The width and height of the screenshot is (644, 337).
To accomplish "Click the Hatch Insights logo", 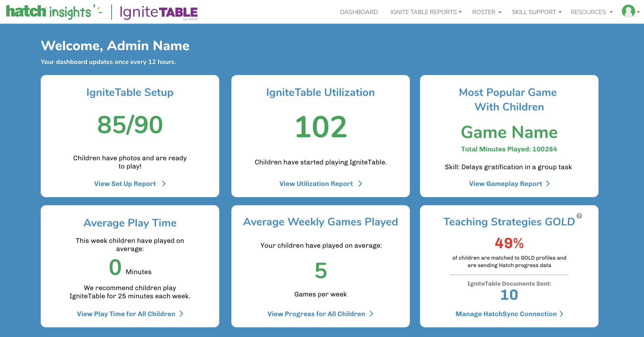I will pos(54,12).
